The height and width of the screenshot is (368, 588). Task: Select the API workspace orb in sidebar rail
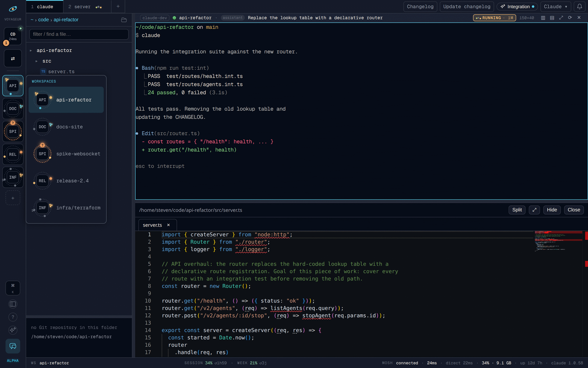[x=13, y=86]
